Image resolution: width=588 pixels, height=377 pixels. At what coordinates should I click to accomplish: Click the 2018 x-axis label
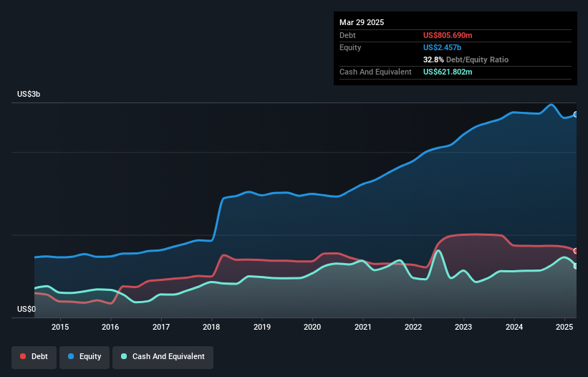(x=211, y=327)
